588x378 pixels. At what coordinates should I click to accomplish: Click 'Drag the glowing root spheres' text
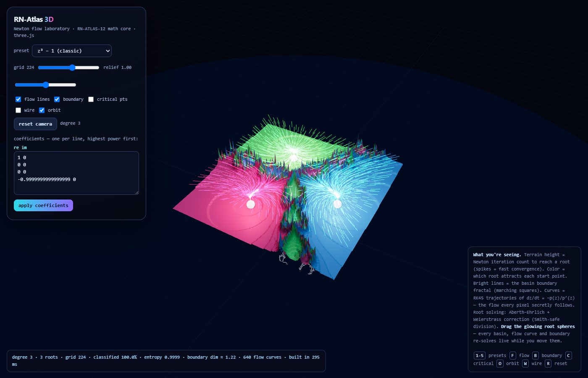coord(538,327)
